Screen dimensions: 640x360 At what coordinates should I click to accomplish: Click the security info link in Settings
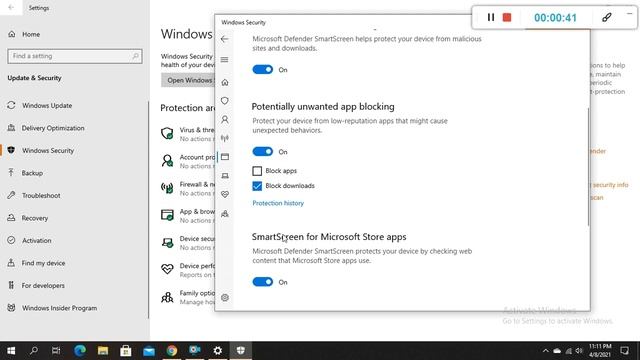[610, 185]
